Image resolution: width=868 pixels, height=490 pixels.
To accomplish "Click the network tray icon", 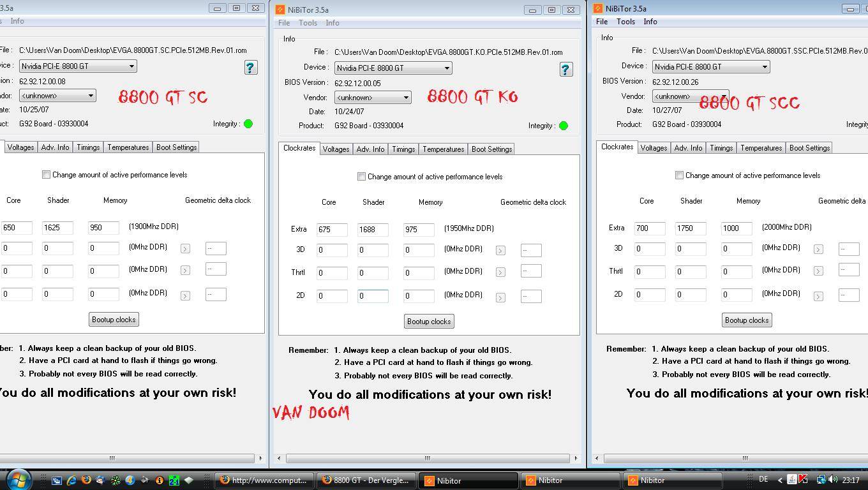I will point(821,479).
